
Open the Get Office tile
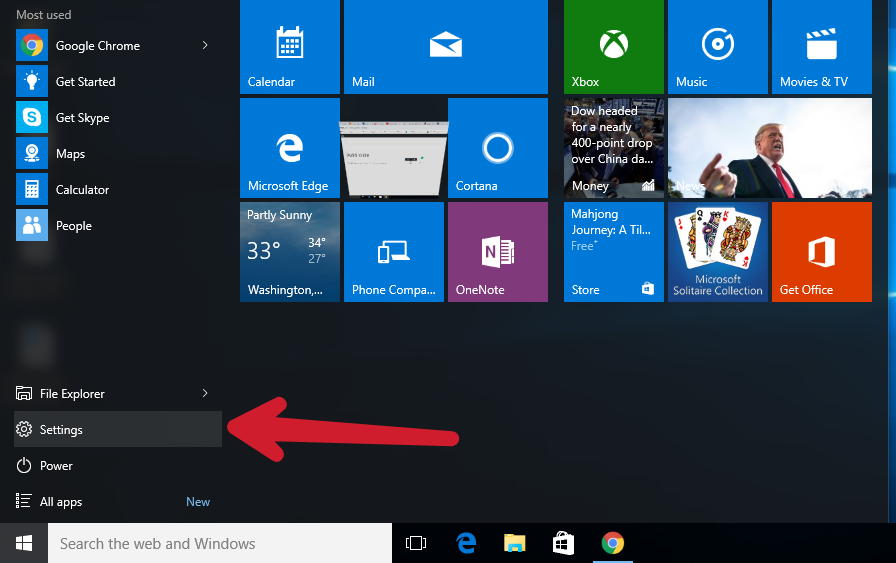pyautogui.click(x=822, y=252)
